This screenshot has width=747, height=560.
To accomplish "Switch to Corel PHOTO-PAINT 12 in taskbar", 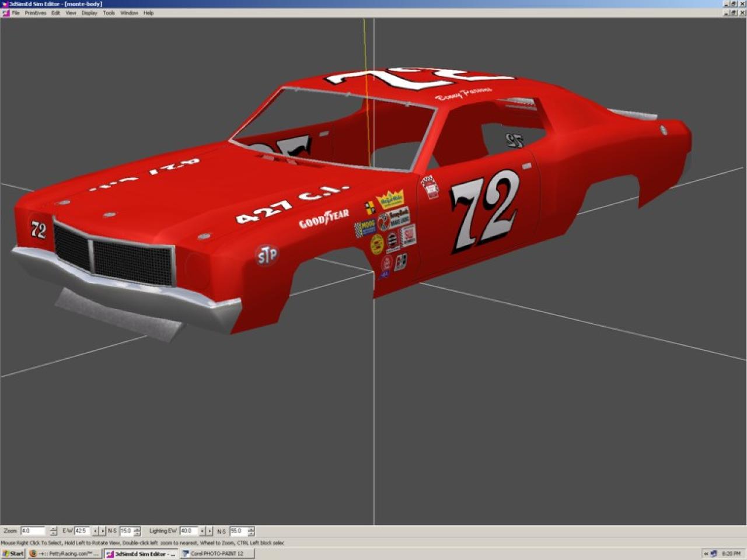I will coord(217,554).
